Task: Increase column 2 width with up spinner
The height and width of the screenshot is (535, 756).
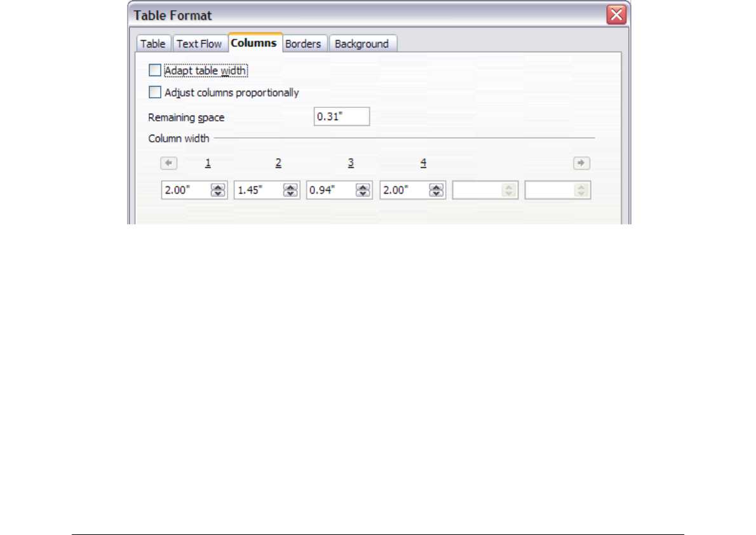Action: click(290, 187)
